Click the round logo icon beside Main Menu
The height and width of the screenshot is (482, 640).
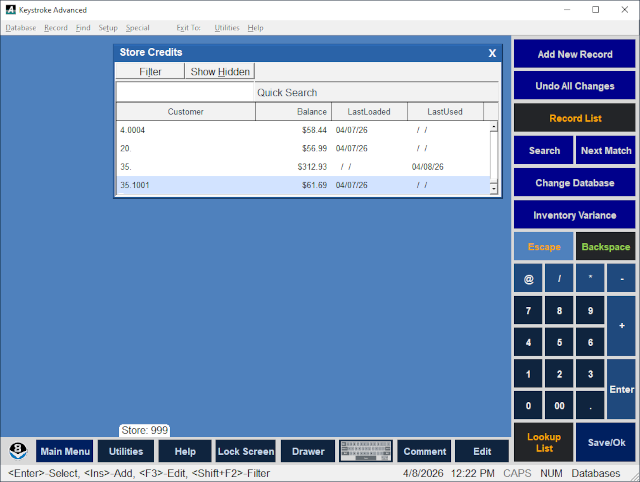[18, 451]
